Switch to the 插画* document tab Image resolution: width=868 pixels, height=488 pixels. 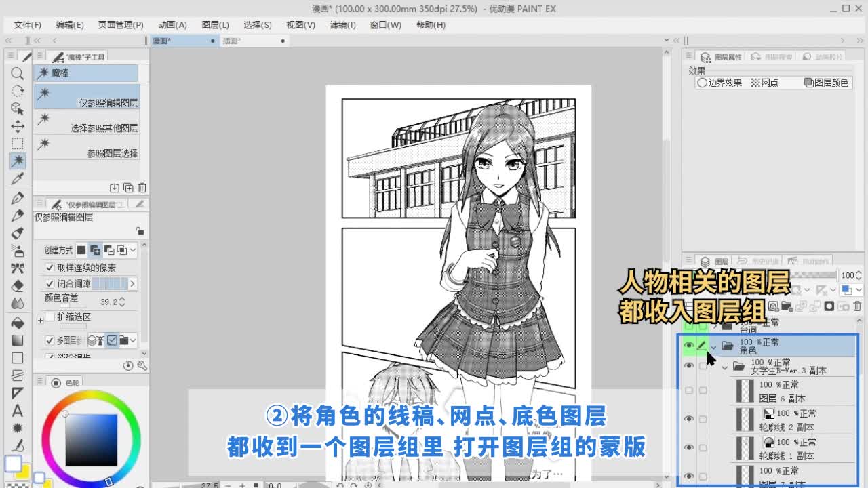click(x=254, y=41)
